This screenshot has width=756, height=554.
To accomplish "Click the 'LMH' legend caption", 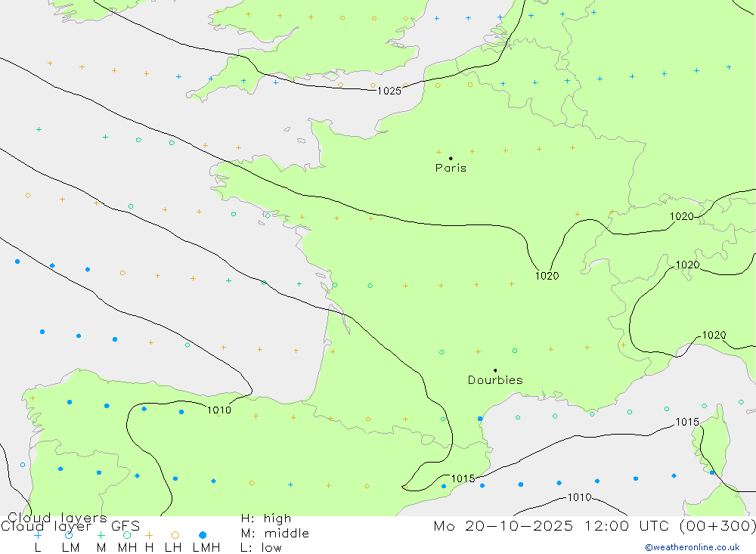I will tap(206, 548).
